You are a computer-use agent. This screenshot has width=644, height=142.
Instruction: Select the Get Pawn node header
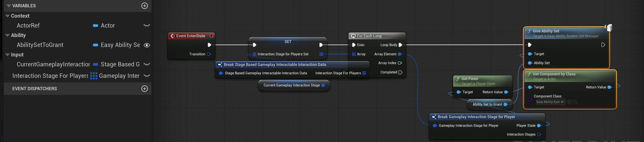(483, 81)
